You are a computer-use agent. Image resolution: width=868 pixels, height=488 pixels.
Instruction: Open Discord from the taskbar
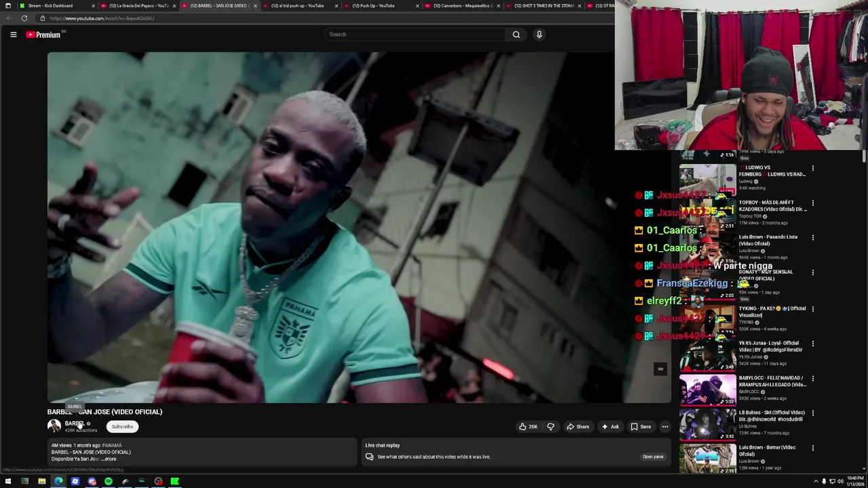click(92, 481)
